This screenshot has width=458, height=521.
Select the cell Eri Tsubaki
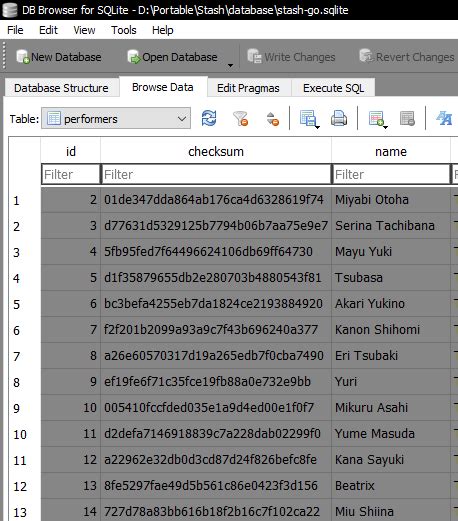[391, 356]
